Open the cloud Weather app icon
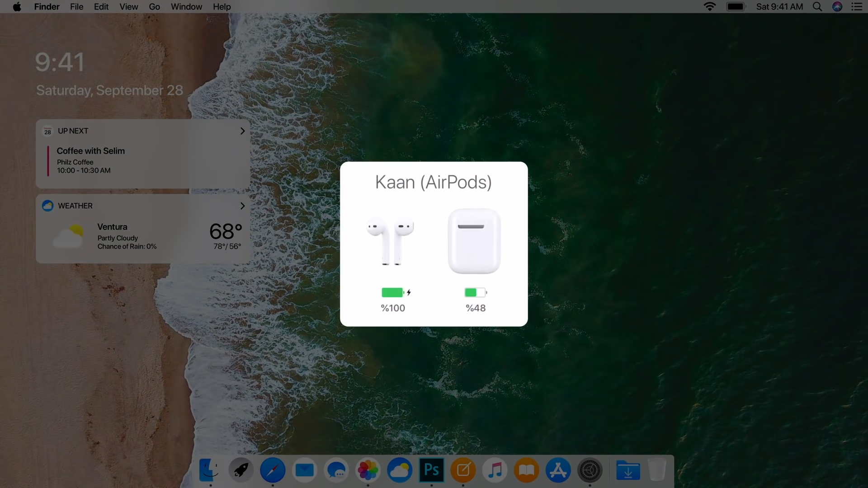 [x=400, y=470]
